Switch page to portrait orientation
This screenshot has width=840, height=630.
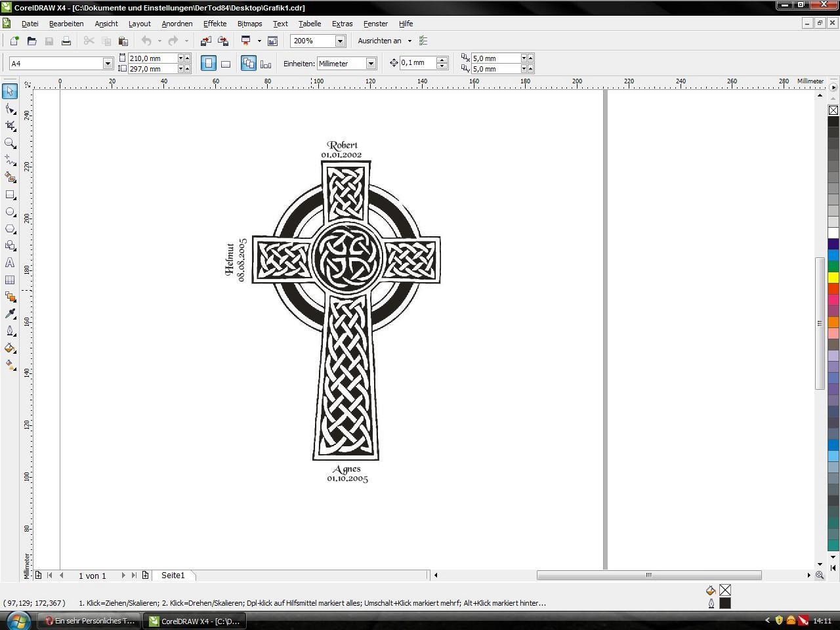(x=208, y=64)
